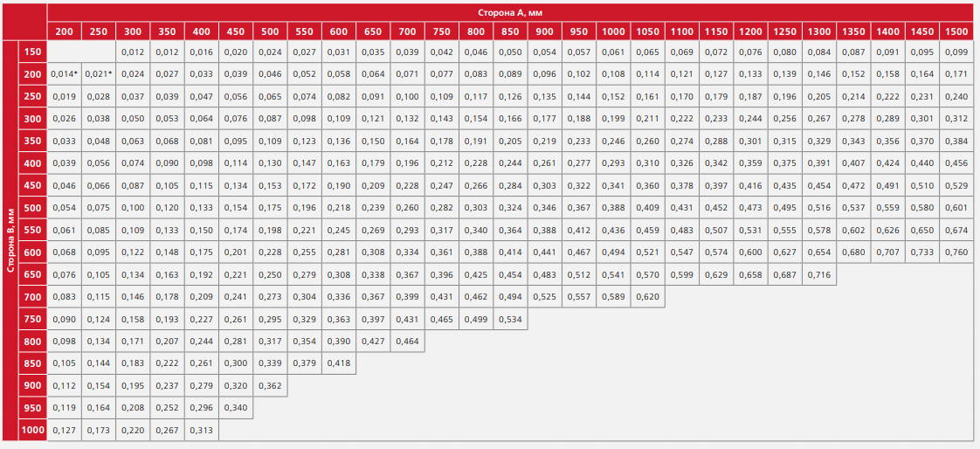Click 0,099 in row 150, column 1500
Viewport: 980px width, 449px height.
pos(956,52)
